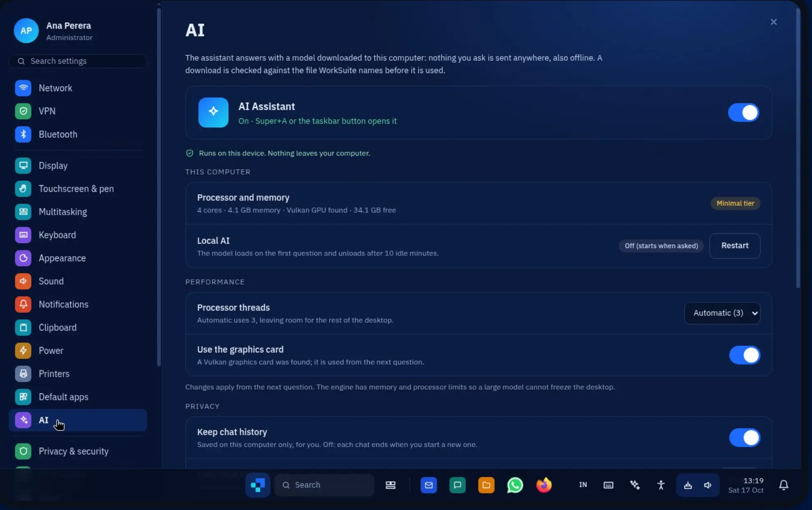Toggle Keep chat history switch

[x=745, y=438]
